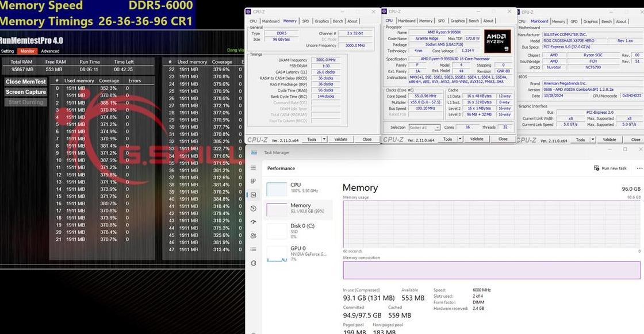The height and width of the screenshot is (334, 644).
Task: Click the CAS# Latency 26.0 clocks field
Action: tap(325, 72)
